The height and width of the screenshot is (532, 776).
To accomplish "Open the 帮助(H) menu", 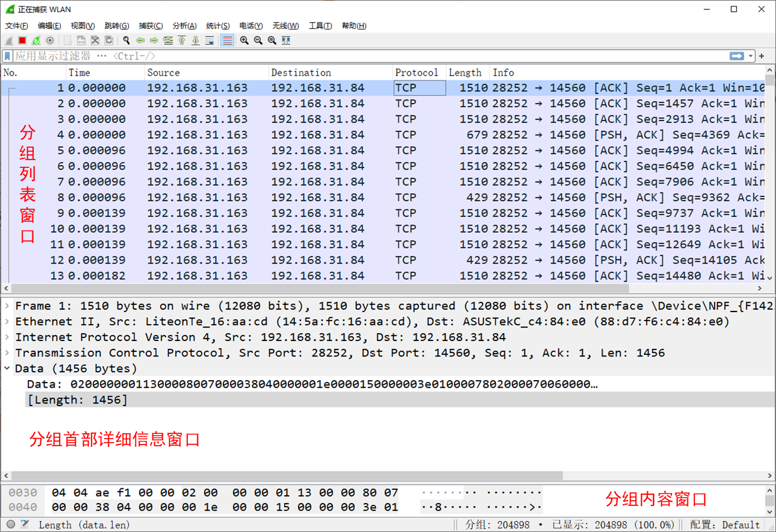I will click(x=354, y=26).
